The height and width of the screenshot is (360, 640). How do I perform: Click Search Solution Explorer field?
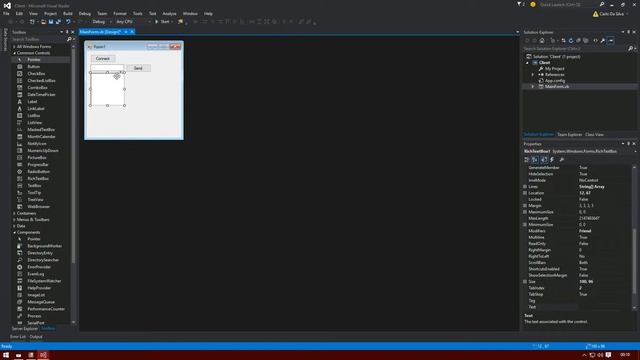(575, 49)
